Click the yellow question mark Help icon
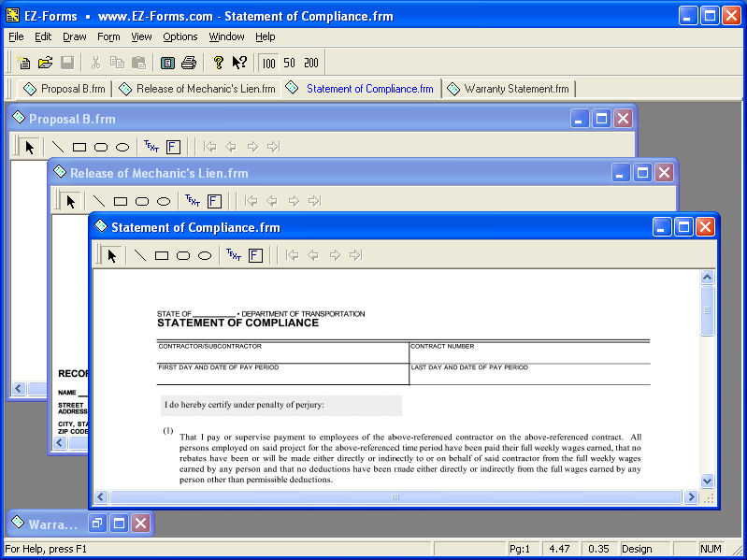The width and height of the screenshot is (747, 560). click(x=218, y=63)
